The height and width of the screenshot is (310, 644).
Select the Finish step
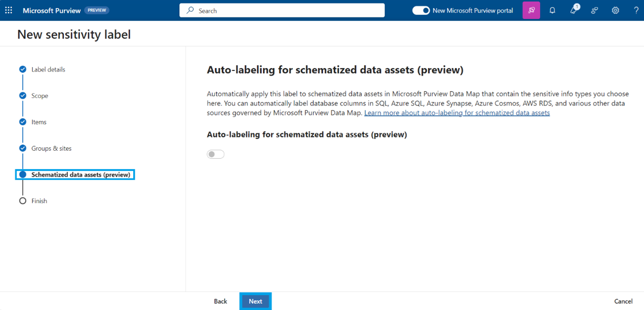[x=39, y=201]
